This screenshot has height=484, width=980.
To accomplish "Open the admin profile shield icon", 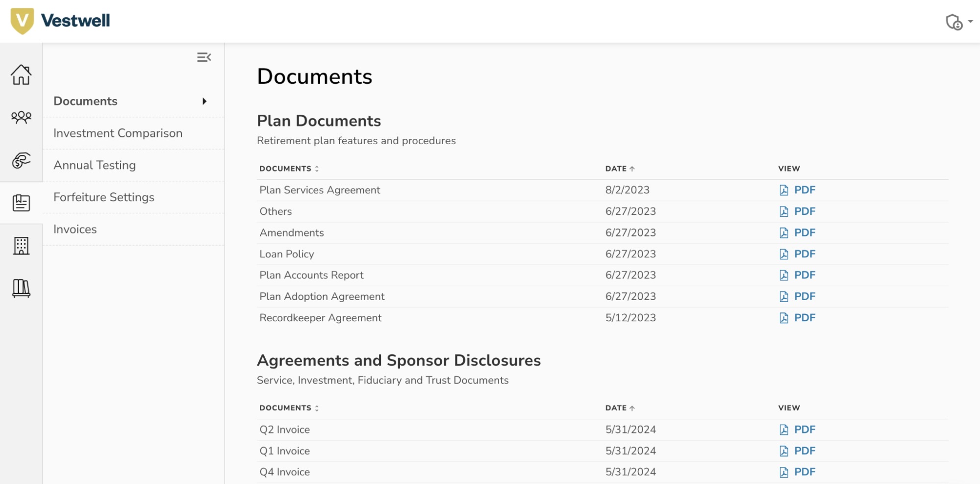I will 954,22.
